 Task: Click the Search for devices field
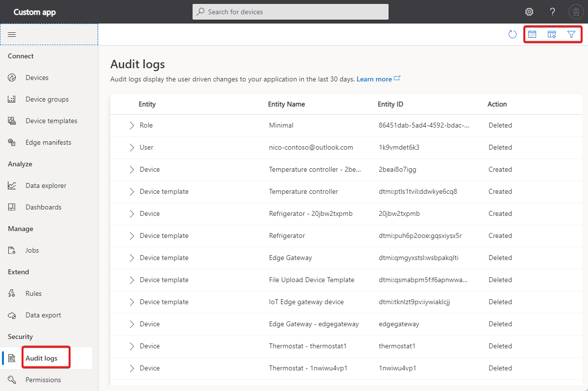click(x=290, y=11)
